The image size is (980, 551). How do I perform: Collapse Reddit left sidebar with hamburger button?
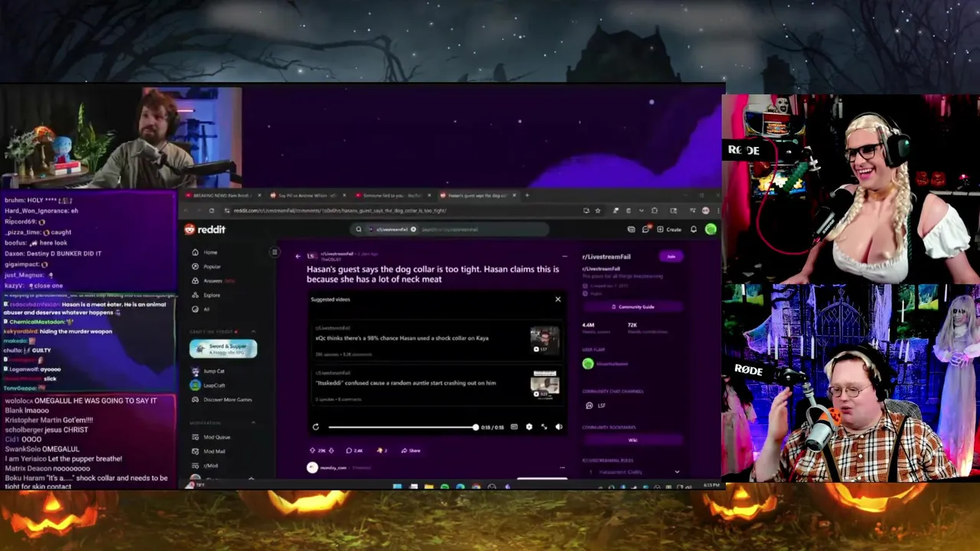point(274,252)
